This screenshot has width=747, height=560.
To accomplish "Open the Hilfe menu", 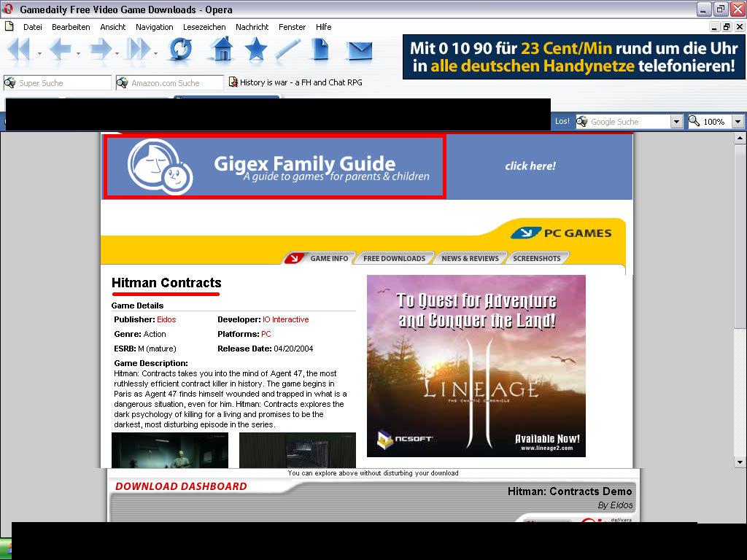I will pos(323,27).
